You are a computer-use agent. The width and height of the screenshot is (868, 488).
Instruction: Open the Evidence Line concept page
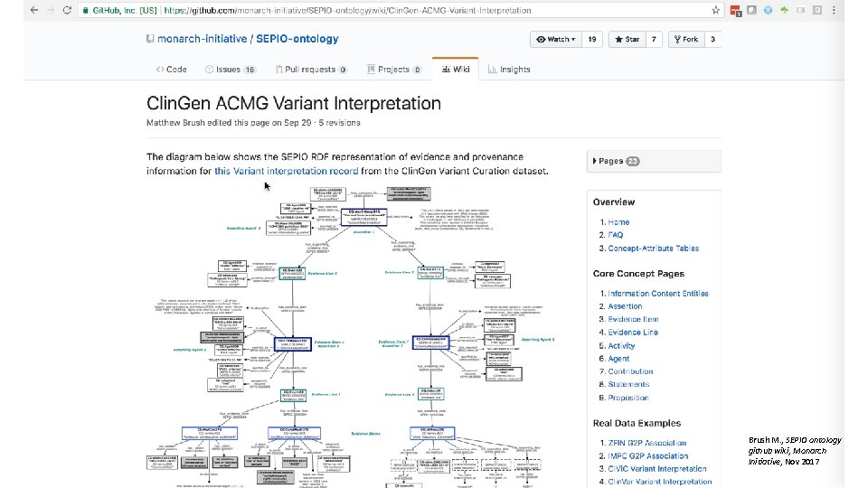pos(633,333)
